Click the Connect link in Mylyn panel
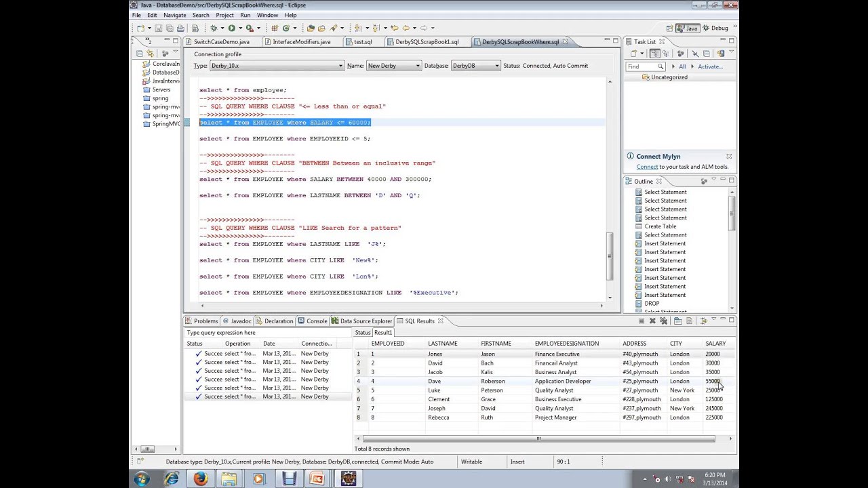This screenshot has width=868, height=488. pyautogui.click(x=647, y=167)
